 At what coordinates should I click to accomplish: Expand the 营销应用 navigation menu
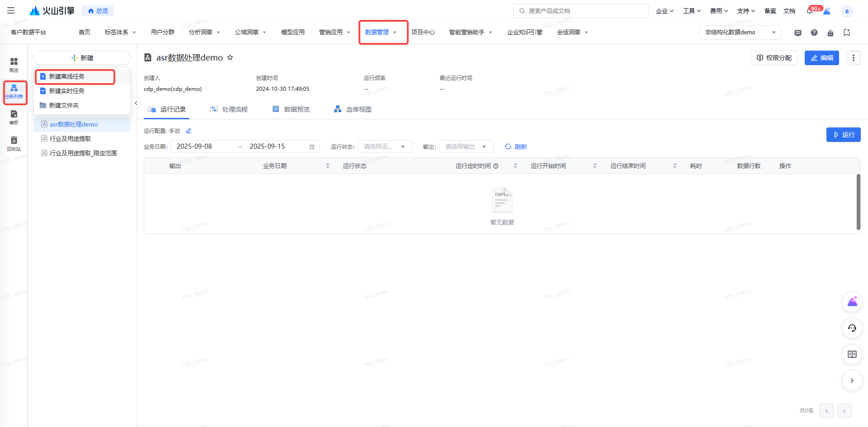point(335,33)
